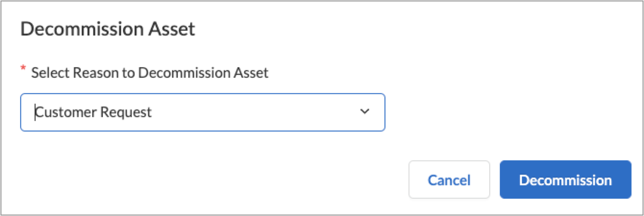Image resolution: width=644 pixels, height=216 pixels.
Task: Select the Customer Request text in the combo box
Action: click(94, 112)
